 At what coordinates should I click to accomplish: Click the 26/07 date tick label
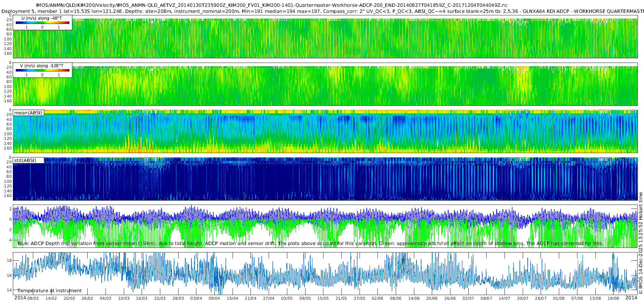[541, 298]
